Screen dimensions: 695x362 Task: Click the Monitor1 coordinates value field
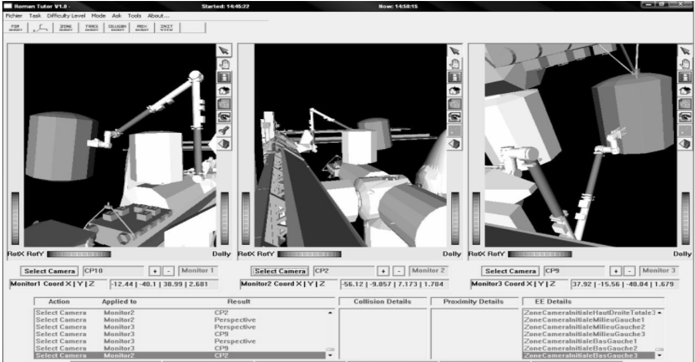(x=164, y=284)
